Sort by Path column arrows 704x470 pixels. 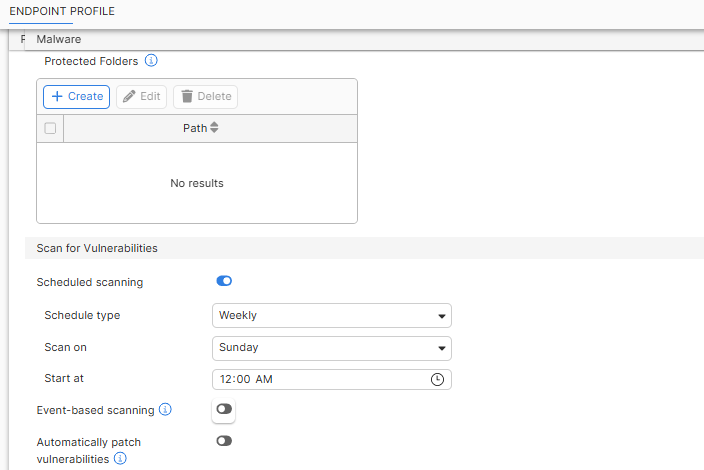(214, 128)
